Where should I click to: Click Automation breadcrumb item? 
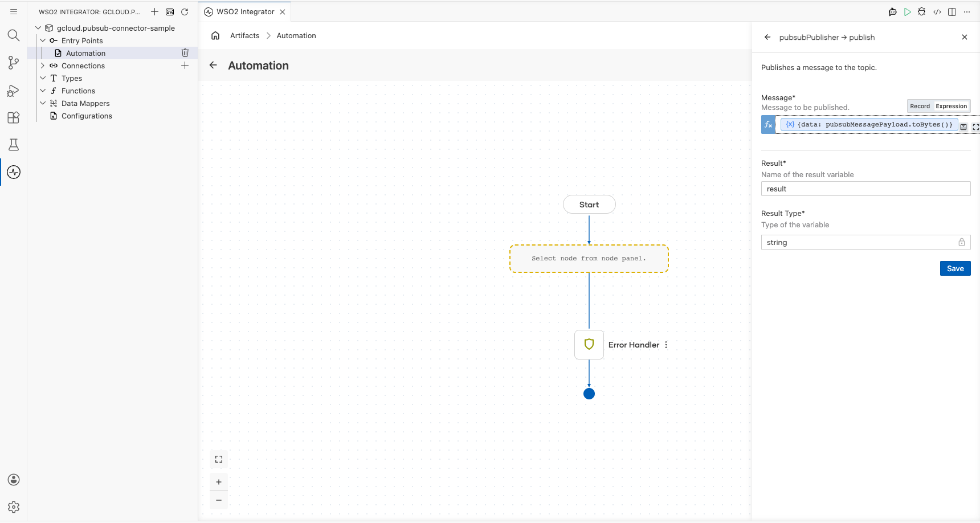[296, 35]
